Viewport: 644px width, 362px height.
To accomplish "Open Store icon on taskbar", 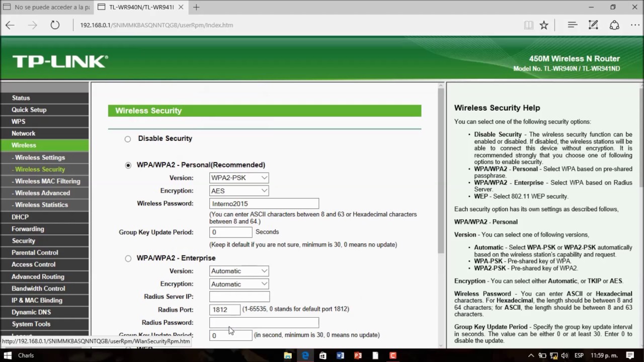I will pos(323,355).
